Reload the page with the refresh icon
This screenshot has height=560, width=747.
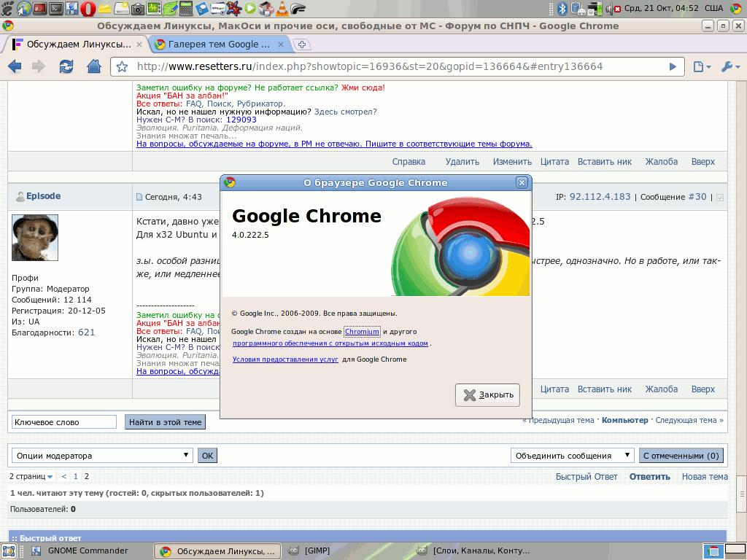[x=66, y=66]
